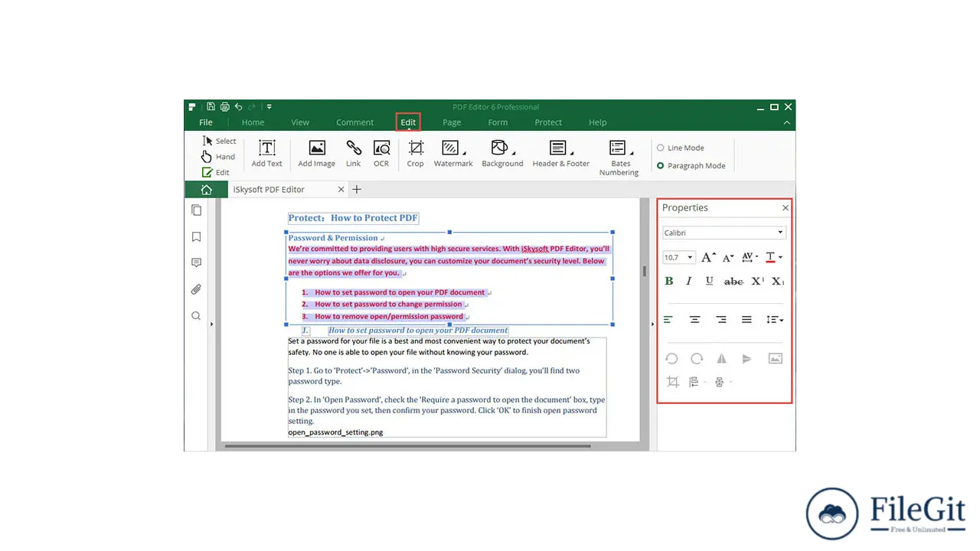Click the italic 'How to set password' subheading
980x551 pixels.
(418, 331)
